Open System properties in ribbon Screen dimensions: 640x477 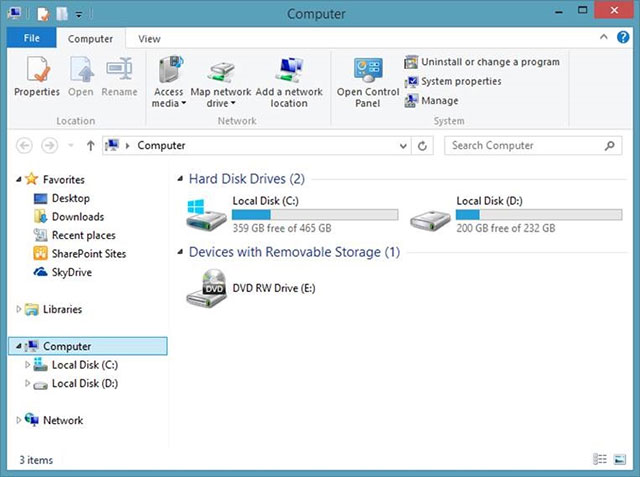coord(453,81)
